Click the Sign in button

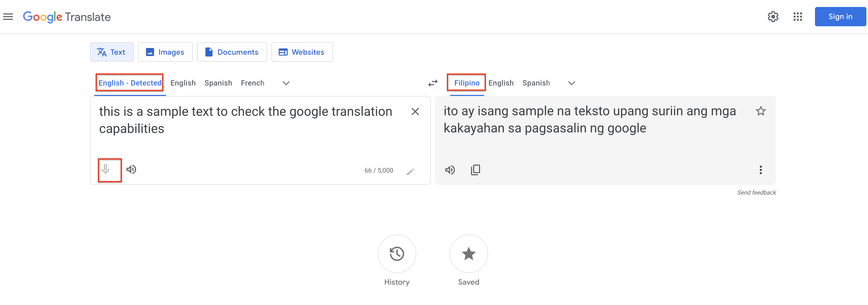(840, 16)
